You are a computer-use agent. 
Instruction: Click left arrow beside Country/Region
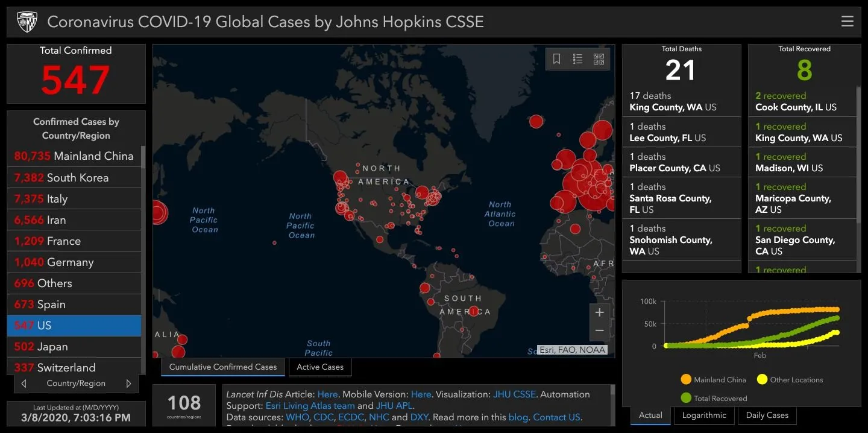(24, 384)
